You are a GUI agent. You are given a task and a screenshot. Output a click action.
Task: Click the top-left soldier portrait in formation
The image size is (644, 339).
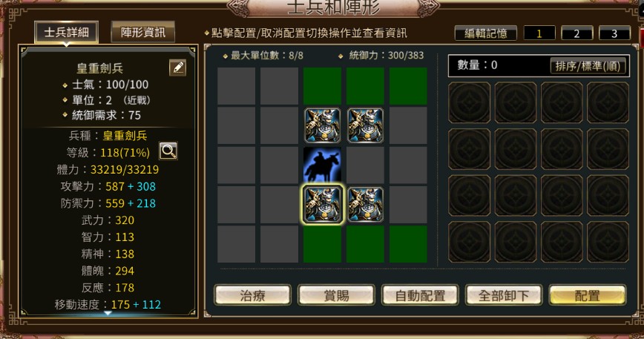coord(323,125)
